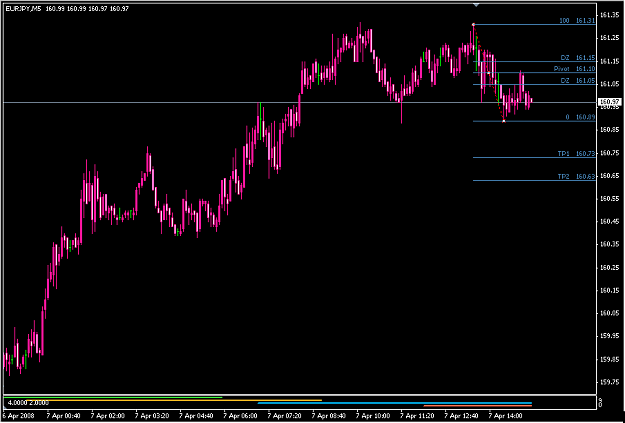Viewport: 625px width, 423px height.
Task: Select the horizontal level line at 161.31
Action: coord(534,25)
